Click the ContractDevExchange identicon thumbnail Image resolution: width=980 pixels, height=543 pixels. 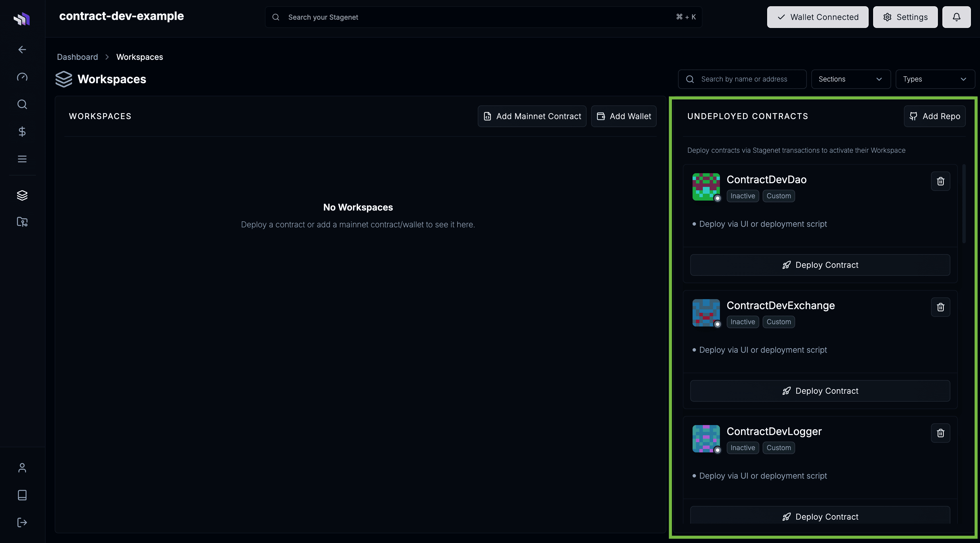coord(706,313)
